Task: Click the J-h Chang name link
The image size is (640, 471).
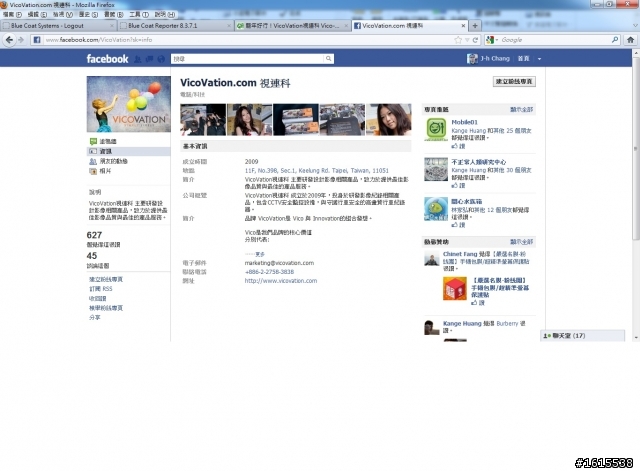Action: 495,59
